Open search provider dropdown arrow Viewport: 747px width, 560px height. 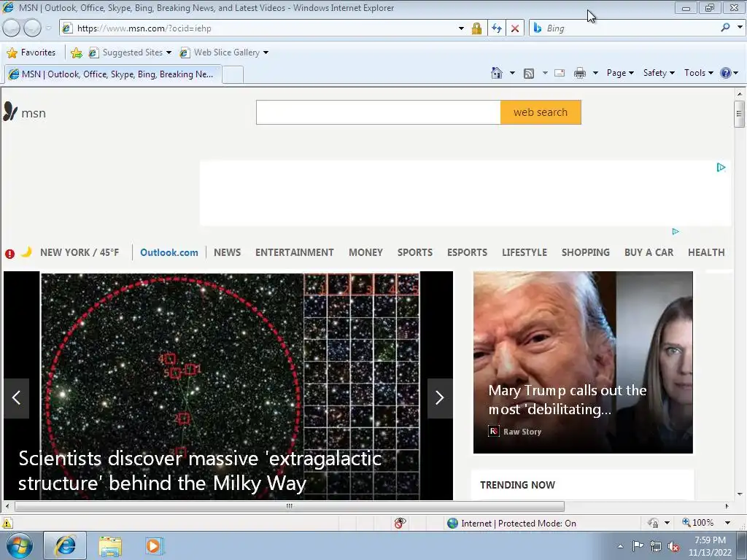tap(740, 28)
